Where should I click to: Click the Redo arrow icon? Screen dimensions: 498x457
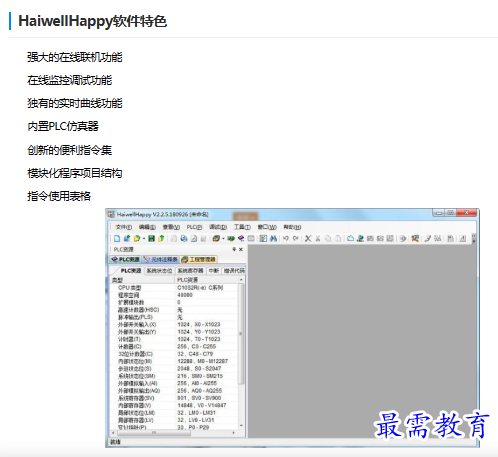[296, 238]
